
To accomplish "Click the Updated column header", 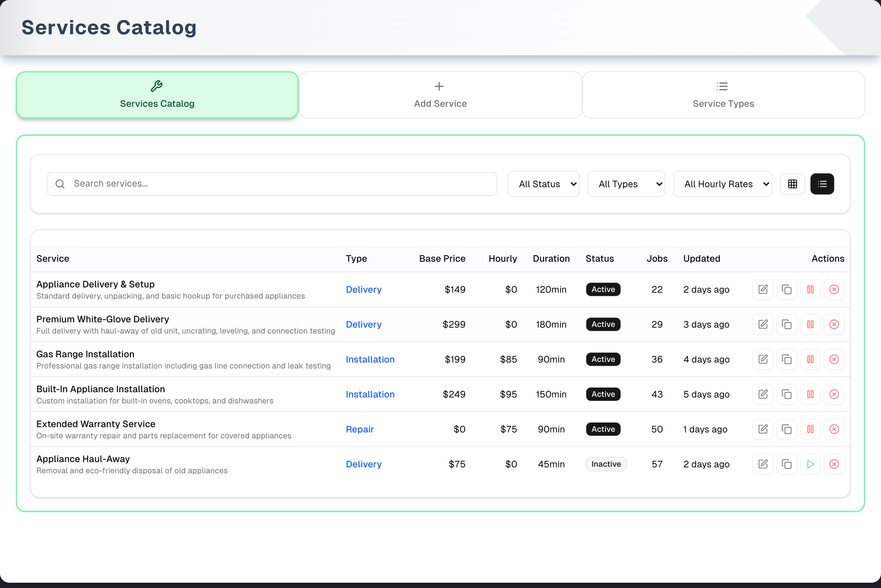I will coord(701,258).
